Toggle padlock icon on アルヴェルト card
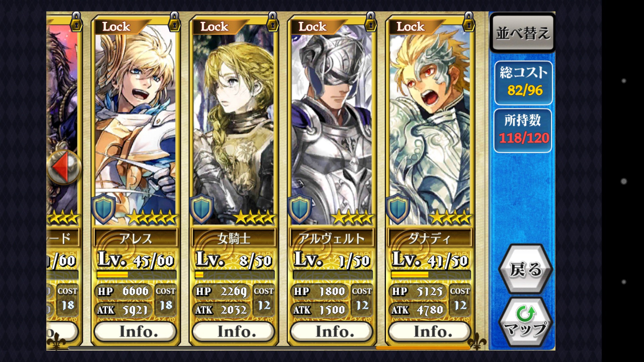Screen dimensions: 644x362 click(x=370, y=22)
